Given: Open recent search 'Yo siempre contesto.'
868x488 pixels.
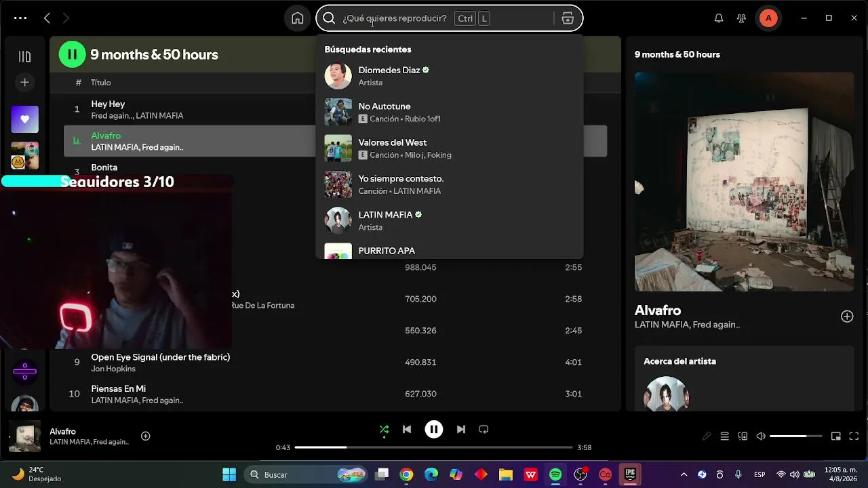Looking at the screenshot, I should click(449, 184).
